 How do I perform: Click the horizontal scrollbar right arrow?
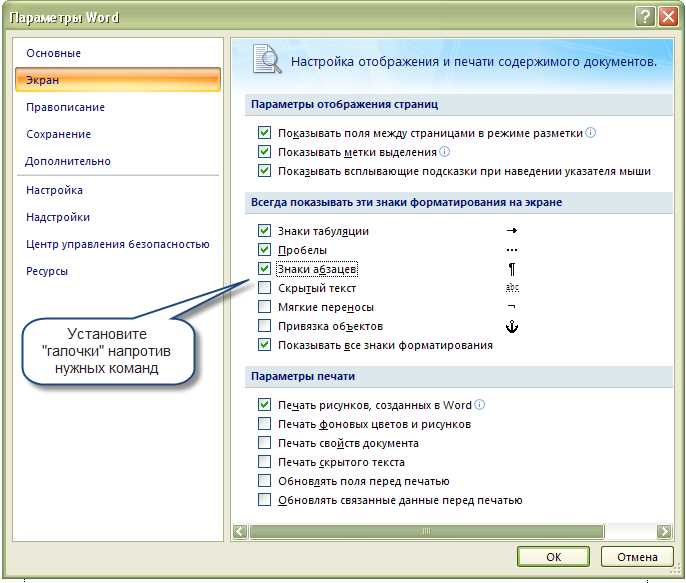(x=664, y=531)
